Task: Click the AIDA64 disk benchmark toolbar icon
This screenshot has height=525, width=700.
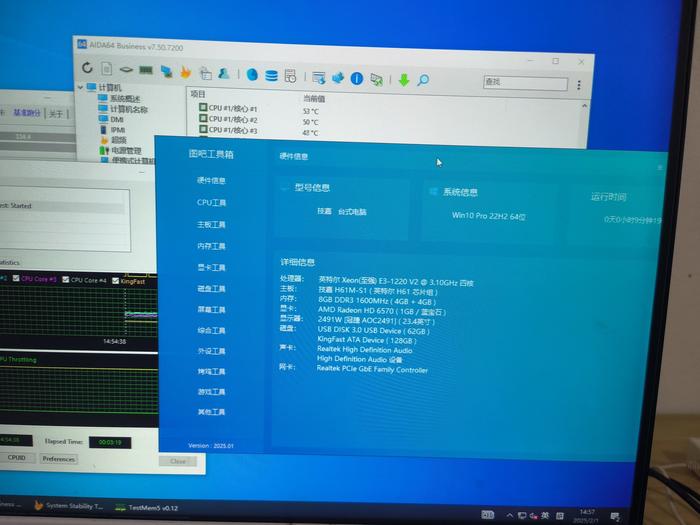Action: pos(126,70)
